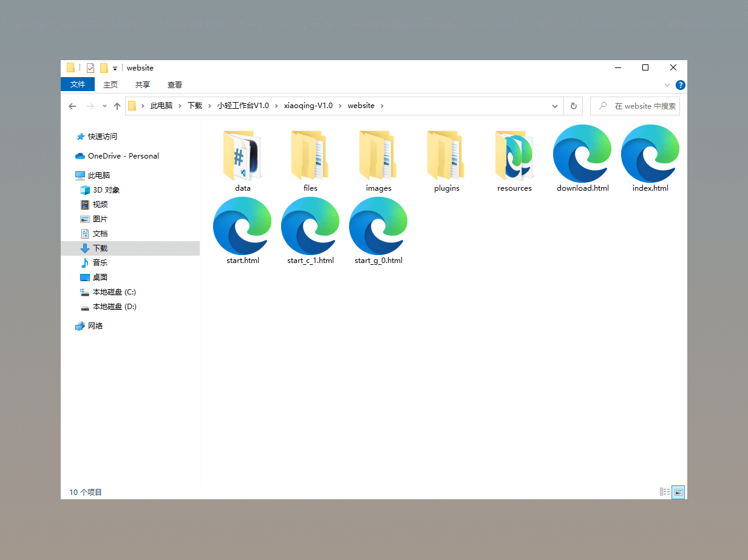The width and height of the screenshot is (748, 560).
Task: Open the 文件 menu tab
Action: click(x=78, y=84)
